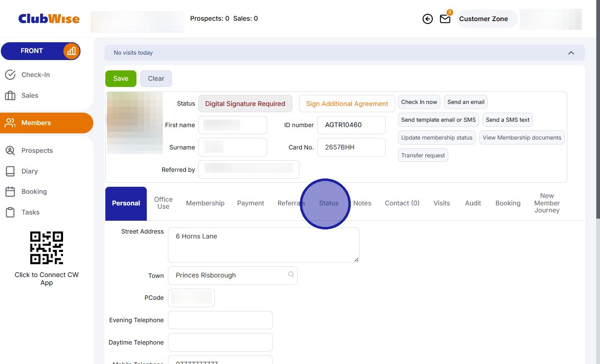
Task: Click the Clear button
Action: click(x=156, y=79)
